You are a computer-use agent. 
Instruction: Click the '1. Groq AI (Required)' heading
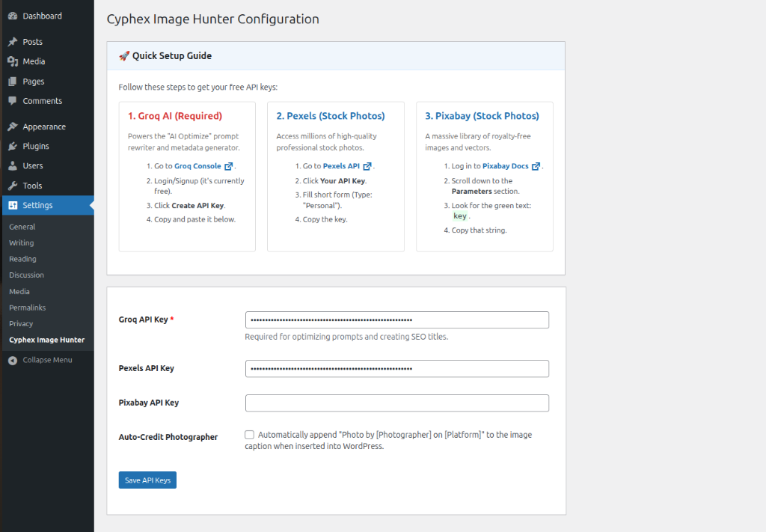coord(175,116)
